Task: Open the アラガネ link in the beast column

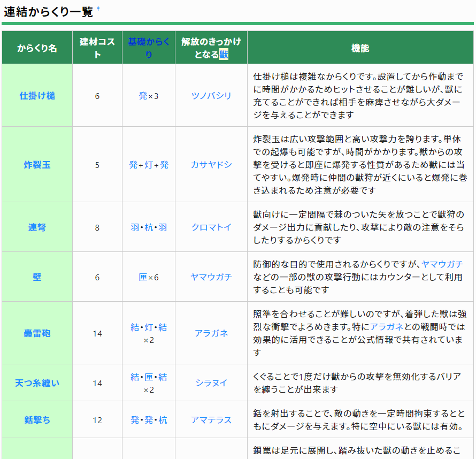Action: tap(211, 333)
